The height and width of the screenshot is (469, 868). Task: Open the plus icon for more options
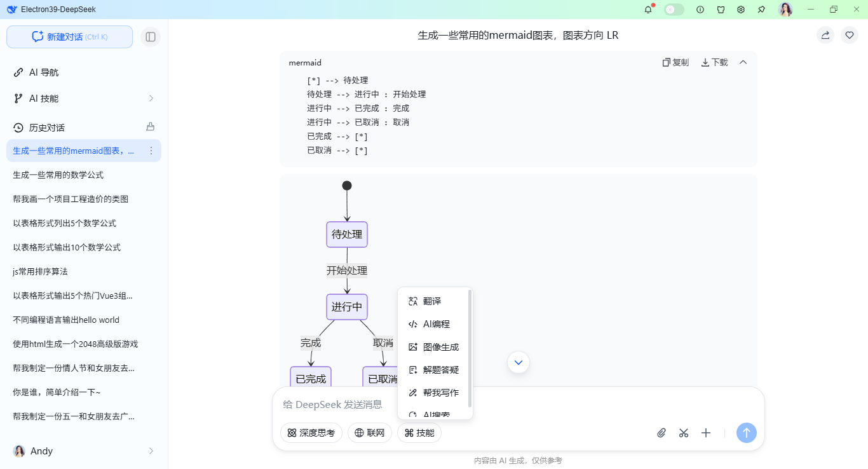point(706,433)
